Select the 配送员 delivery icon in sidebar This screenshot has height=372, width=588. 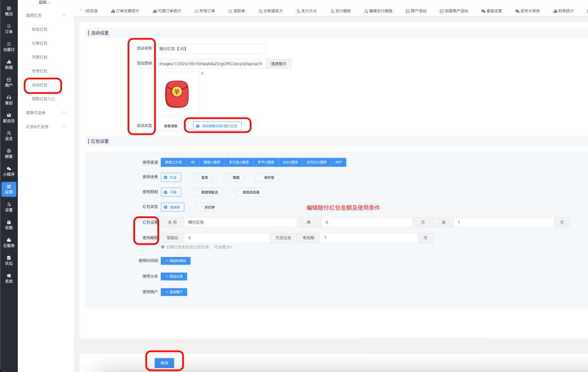pos(9,117)
